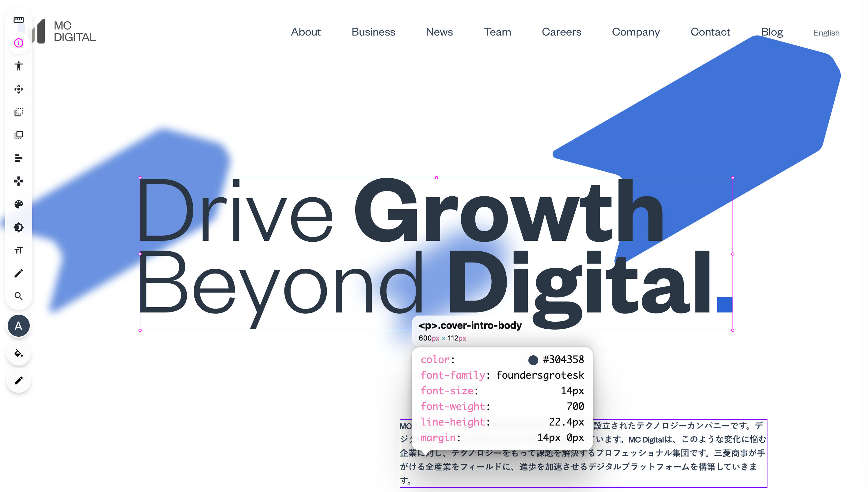
Task: Click the Settings gear icon in sidebar
Action: pos(19,227)
